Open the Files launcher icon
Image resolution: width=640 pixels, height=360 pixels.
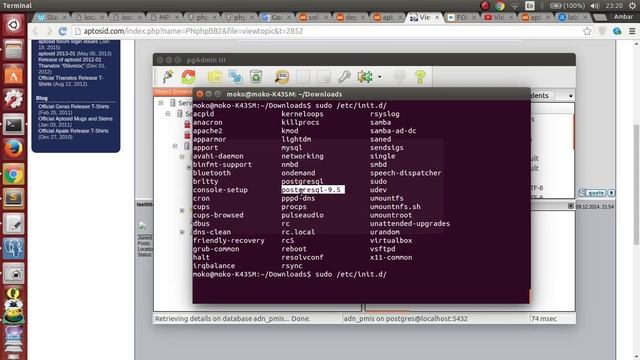pyautogui.click(x=13, y=50)
